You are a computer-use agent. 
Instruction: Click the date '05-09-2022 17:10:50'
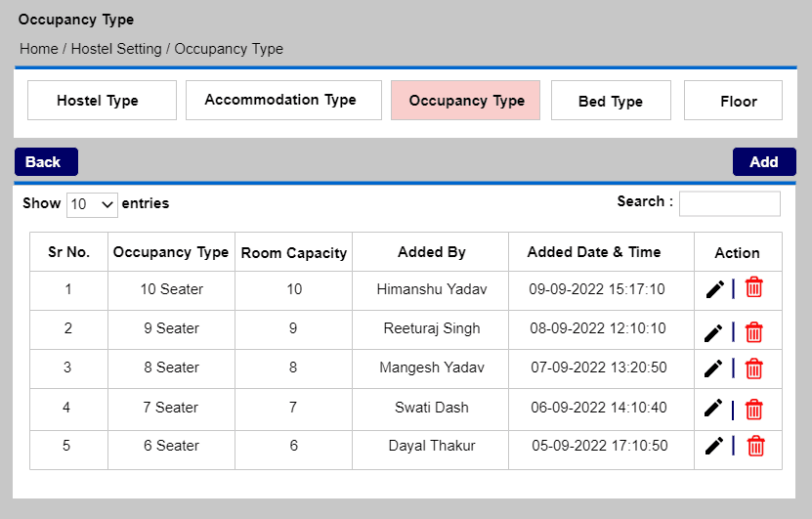click(x=600, y=446)
